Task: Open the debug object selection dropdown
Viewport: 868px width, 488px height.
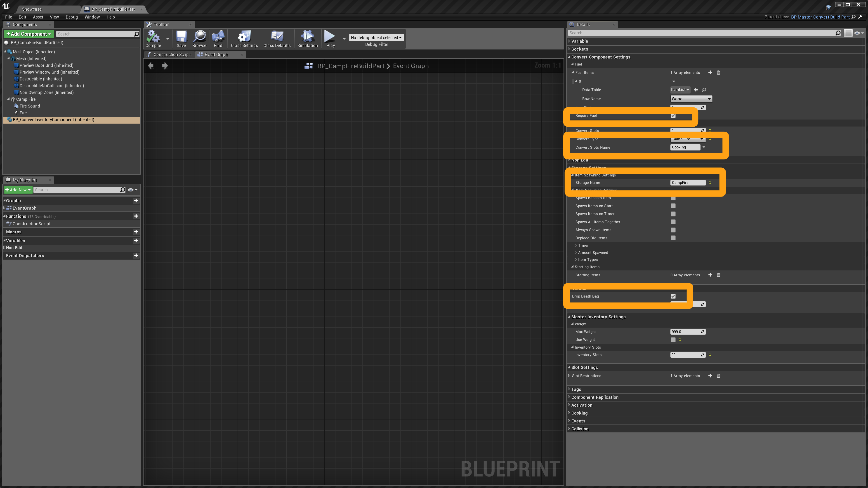Action: [x=376, y=38]
